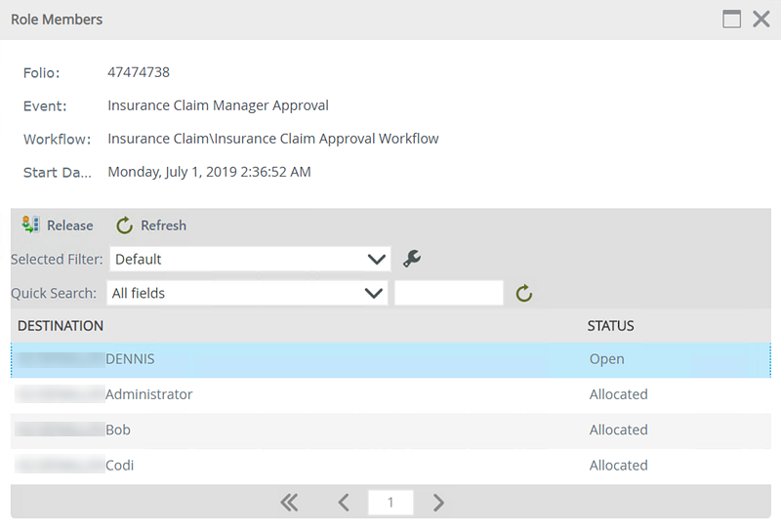The height and width of the screenshot is (532, 781).
Task: Expand the Quick Search fields dropdown
Action: pos(372,293)
